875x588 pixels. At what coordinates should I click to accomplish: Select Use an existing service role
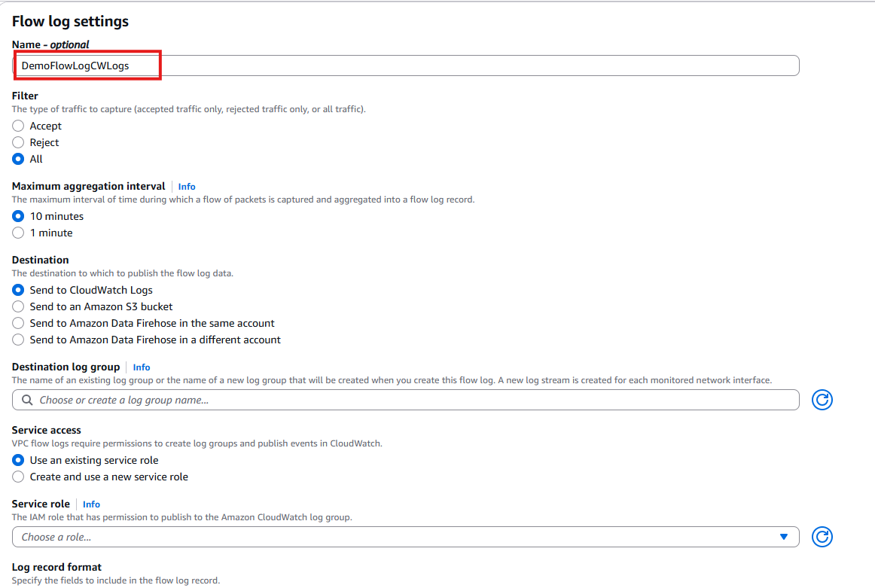(x=19, y=460)
